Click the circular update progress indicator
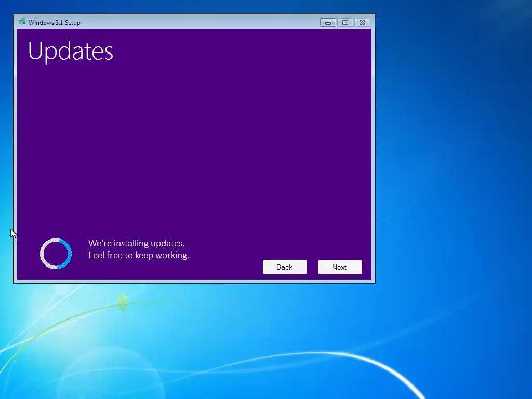The height and width of the screenshot is (399, 532). coord(56,254)
